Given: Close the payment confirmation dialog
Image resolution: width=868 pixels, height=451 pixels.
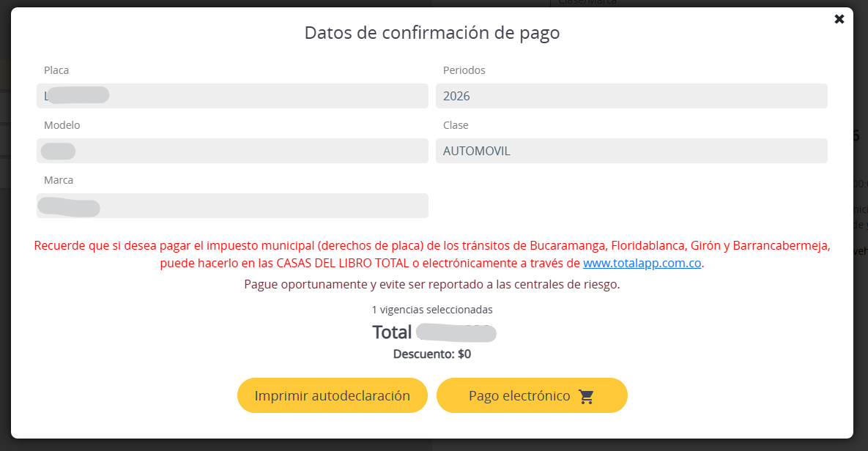Looking at the screenshot, I should pyautogui.click(x=839, y=19).
